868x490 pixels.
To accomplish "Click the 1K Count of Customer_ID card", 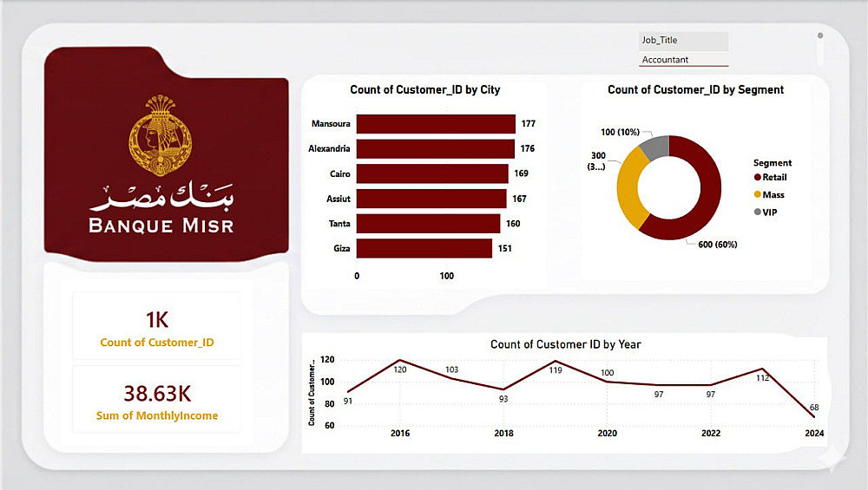I will tap(156, 327).
